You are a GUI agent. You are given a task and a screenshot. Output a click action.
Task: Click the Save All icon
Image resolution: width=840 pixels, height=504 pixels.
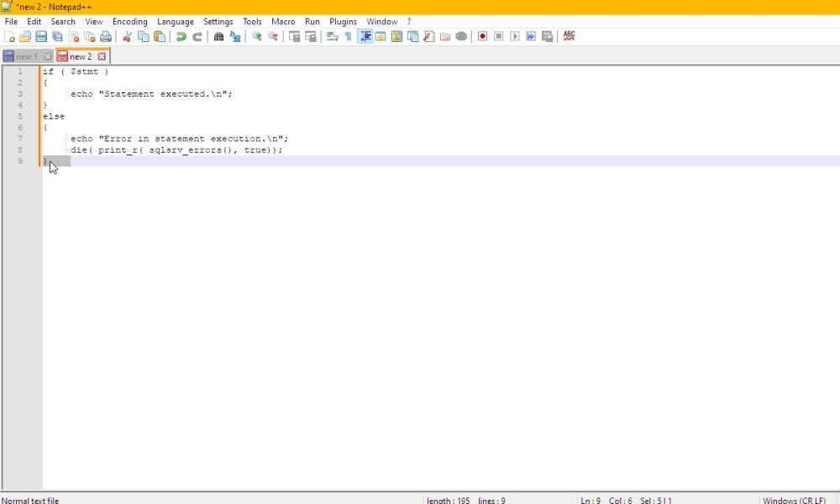[57, 36]
